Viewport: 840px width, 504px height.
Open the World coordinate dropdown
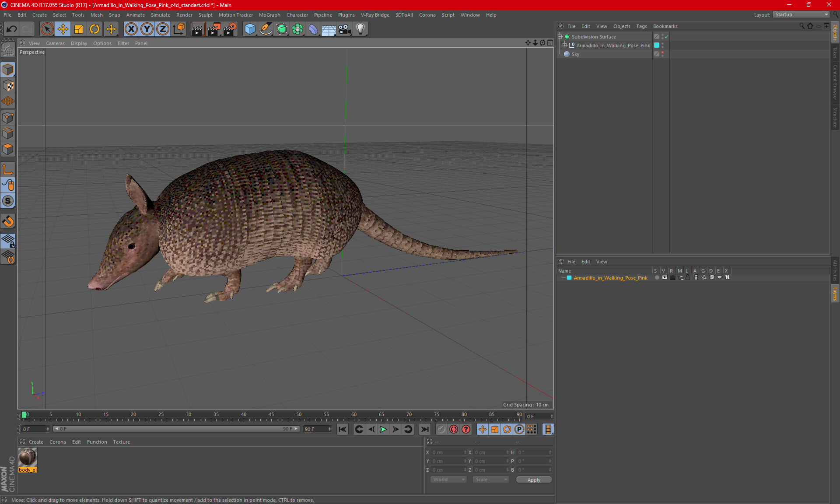click(x=448, y=480)
